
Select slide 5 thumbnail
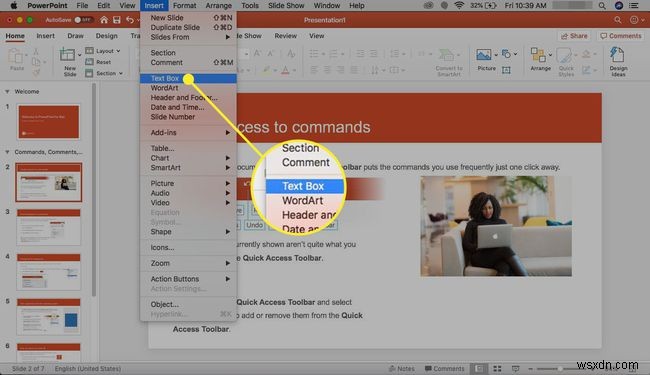[x=49, y=317]
